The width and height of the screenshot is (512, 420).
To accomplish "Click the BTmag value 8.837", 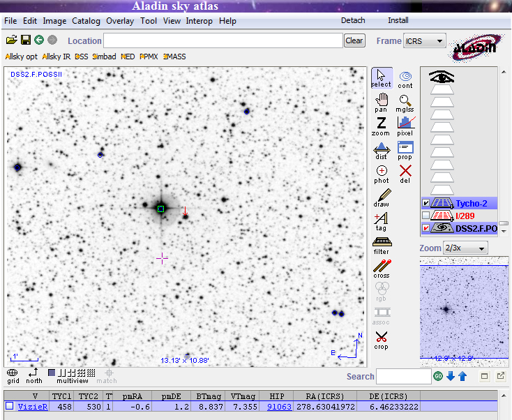I will pos(211,407).
